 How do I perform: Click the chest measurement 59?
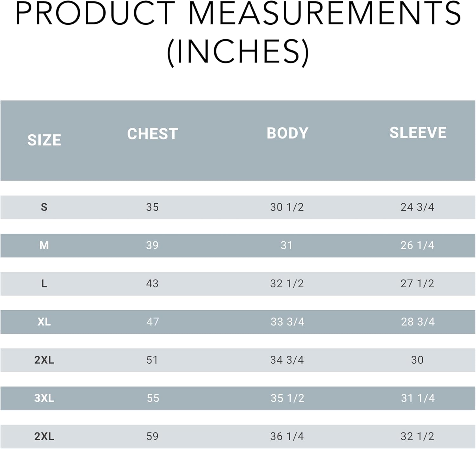[x=152, y=436]
